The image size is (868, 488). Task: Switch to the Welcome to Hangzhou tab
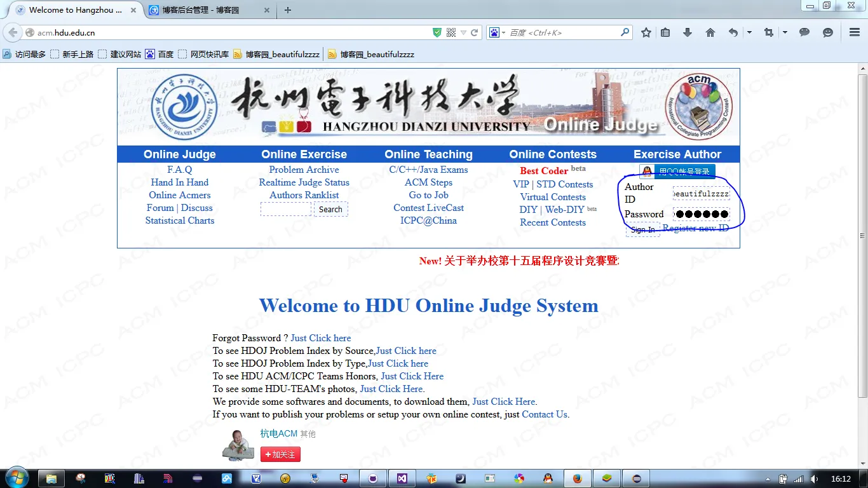click(x=76, y=10)
